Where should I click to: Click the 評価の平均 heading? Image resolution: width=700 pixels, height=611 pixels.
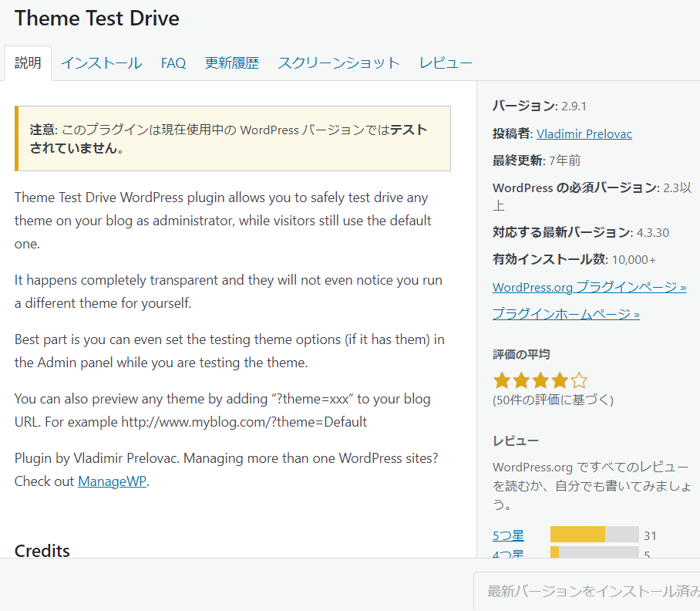pyautogui.click(x=521, y=354)
